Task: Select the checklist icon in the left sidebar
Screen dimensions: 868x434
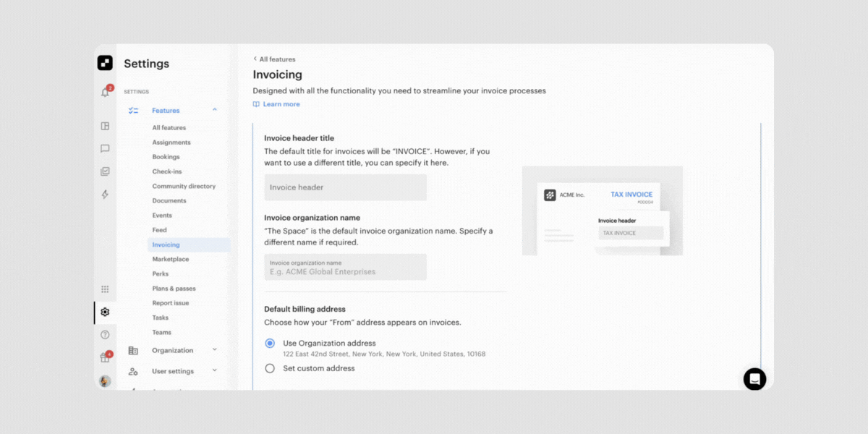Action: (x=105, y=171)
